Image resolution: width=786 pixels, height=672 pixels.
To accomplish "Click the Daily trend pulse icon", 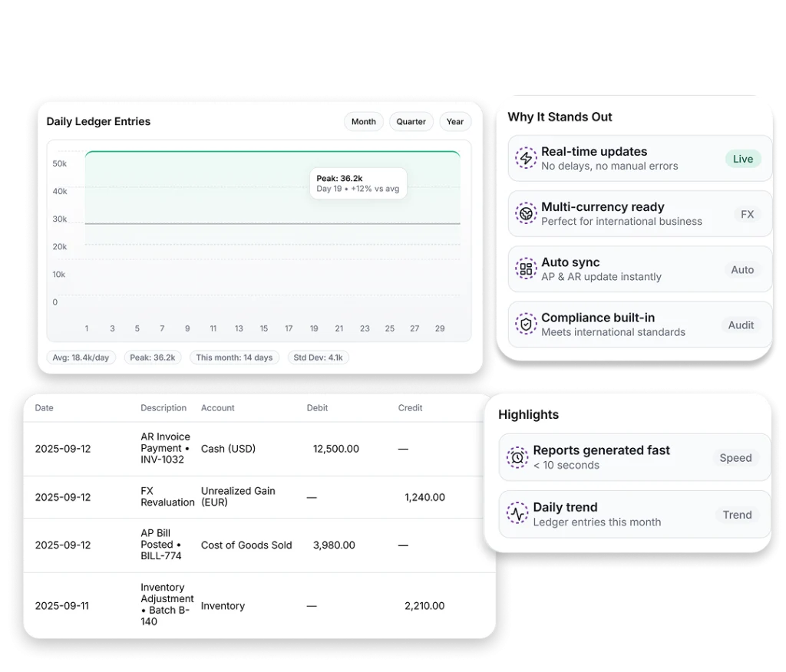I will 517,514.
